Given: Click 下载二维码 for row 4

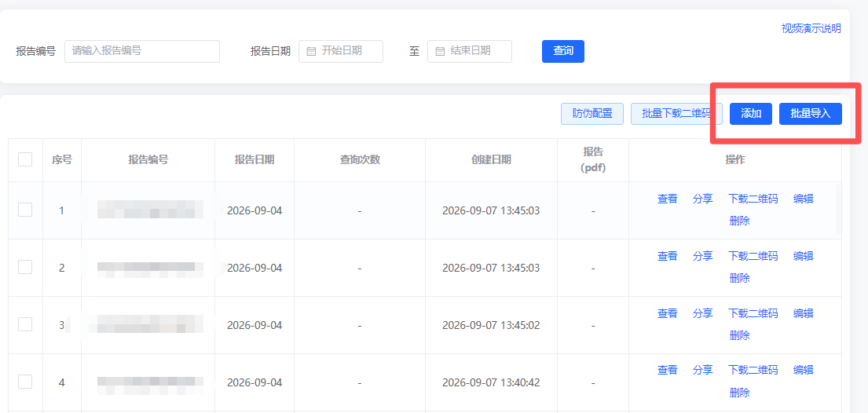Looking at the screenshot, I should coord(753,371).
